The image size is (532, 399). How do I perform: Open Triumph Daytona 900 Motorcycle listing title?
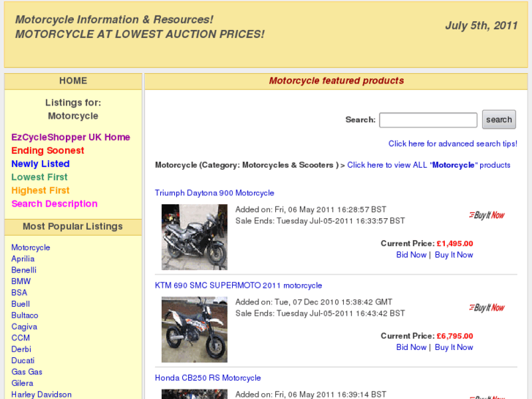pyautogui.click(x=214, y=193)
